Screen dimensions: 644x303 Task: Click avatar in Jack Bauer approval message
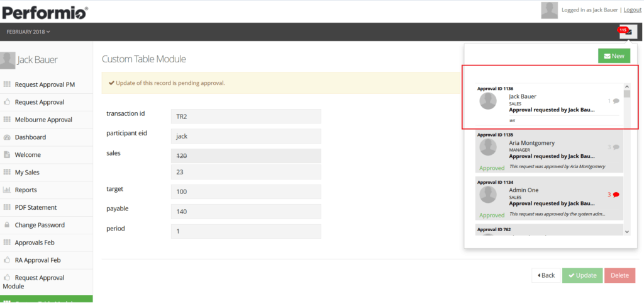pyautogui.click(x=488, y=101)
